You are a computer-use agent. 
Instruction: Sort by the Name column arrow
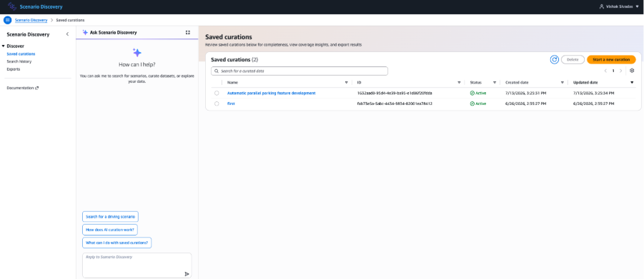click(346, 83)
